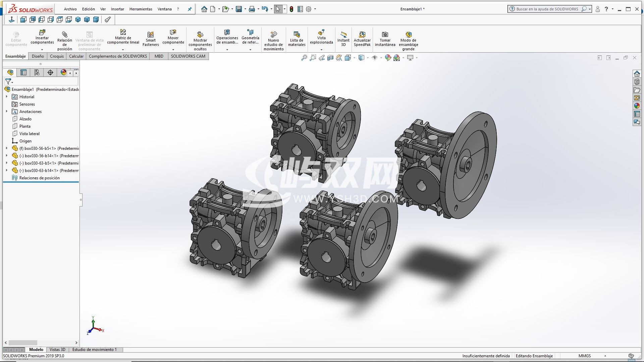Screen dimensions: 644x362
Task: Click the Smart Fasteners icon
Action: pyautogui.click(x=151, y=35)
